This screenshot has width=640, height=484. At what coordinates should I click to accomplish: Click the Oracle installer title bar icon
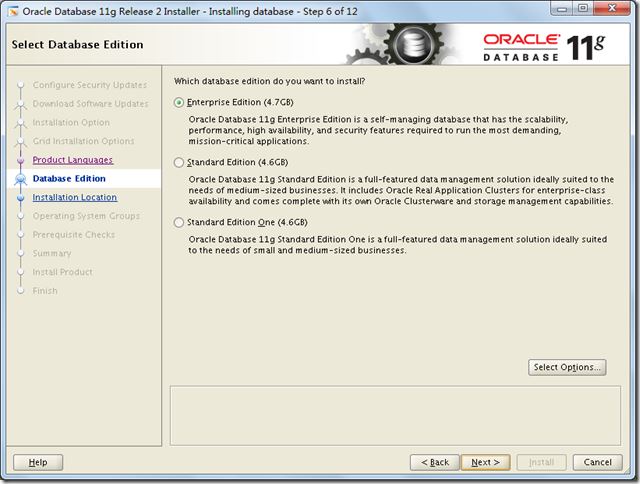(13, 11)
